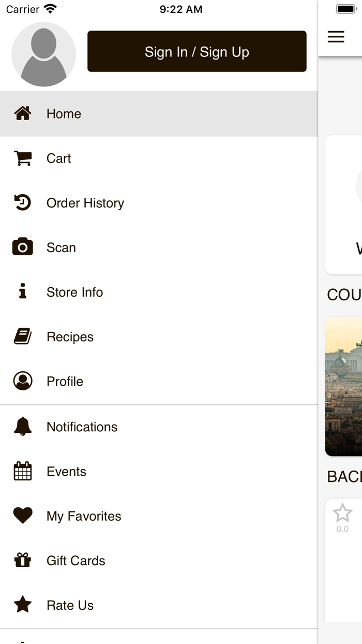The height and width of the screenshot is (644, 362).
Task: Tap the Notifications bell icon
Action: [x=23, y=427]
